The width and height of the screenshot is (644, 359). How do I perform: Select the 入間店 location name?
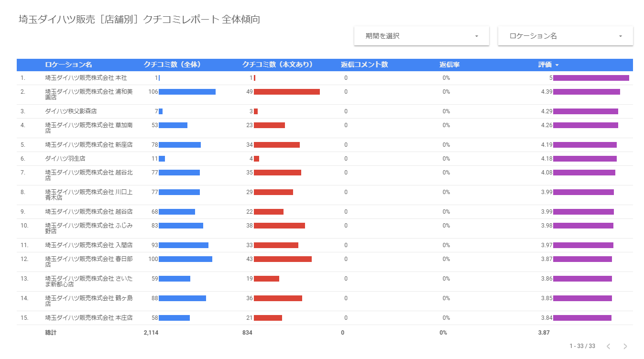(89, 245)
